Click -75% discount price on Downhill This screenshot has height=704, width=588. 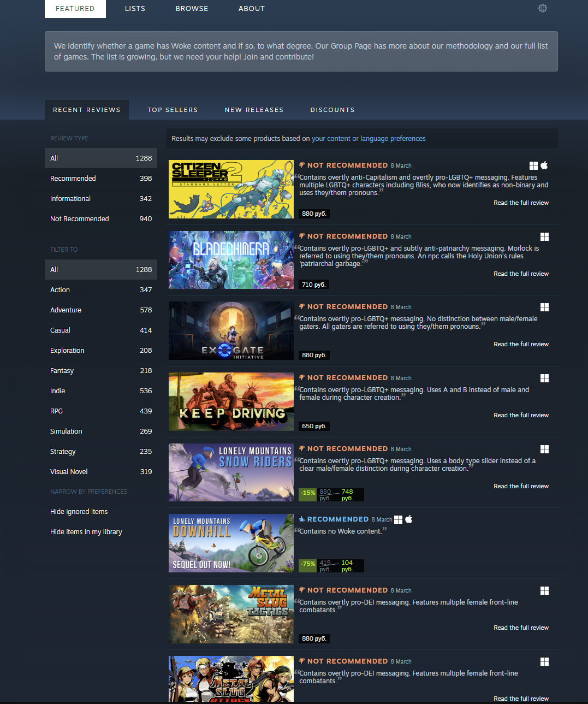(x=331, y=566)
